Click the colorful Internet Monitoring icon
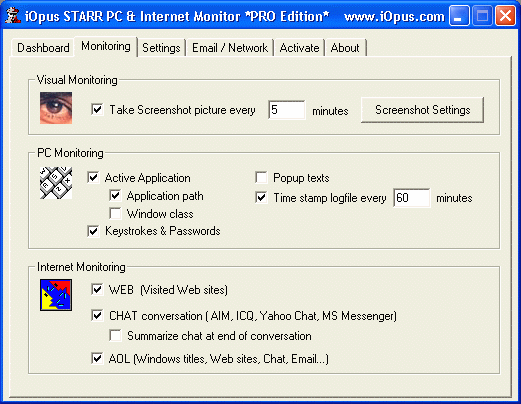The image size is (521, 404). pos(56,295)
